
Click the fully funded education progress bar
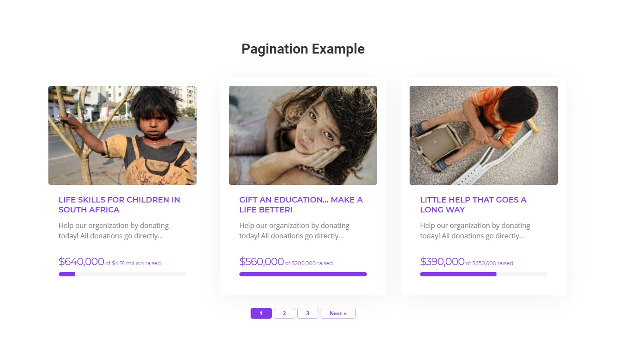[303, 274]
